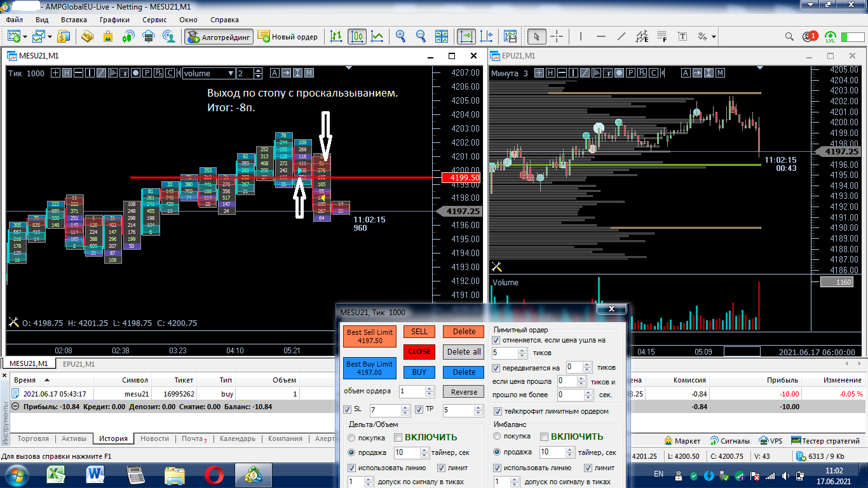
Task: Open profiles dropdown arrow in toolbar
Action: coord(50,36)
